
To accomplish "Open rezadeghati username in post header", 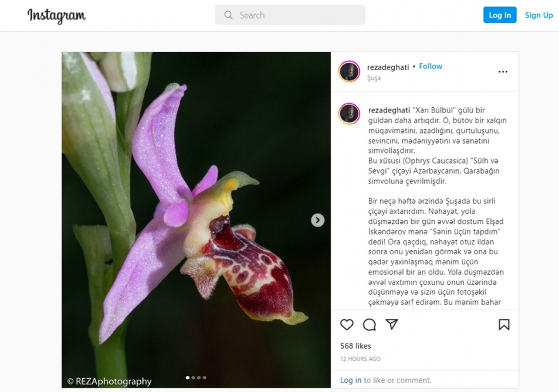I will pyautogui.click(x=388, y=67).
